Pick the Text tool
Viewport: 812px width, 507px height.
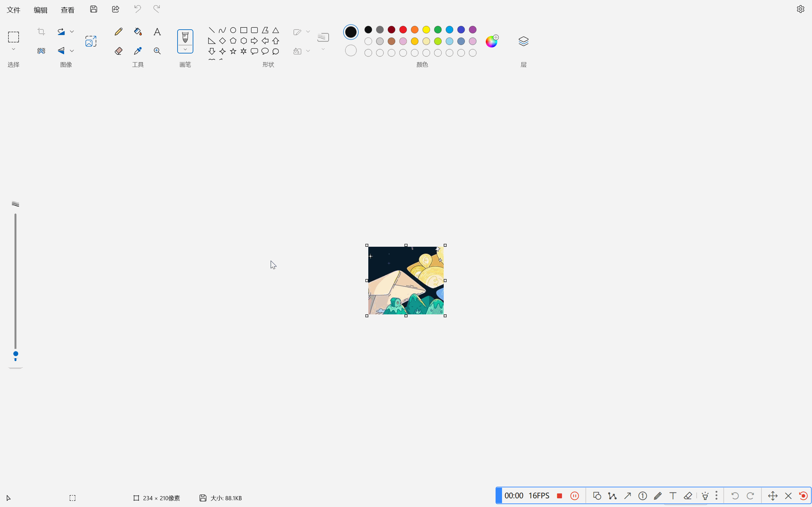[157, 32]
